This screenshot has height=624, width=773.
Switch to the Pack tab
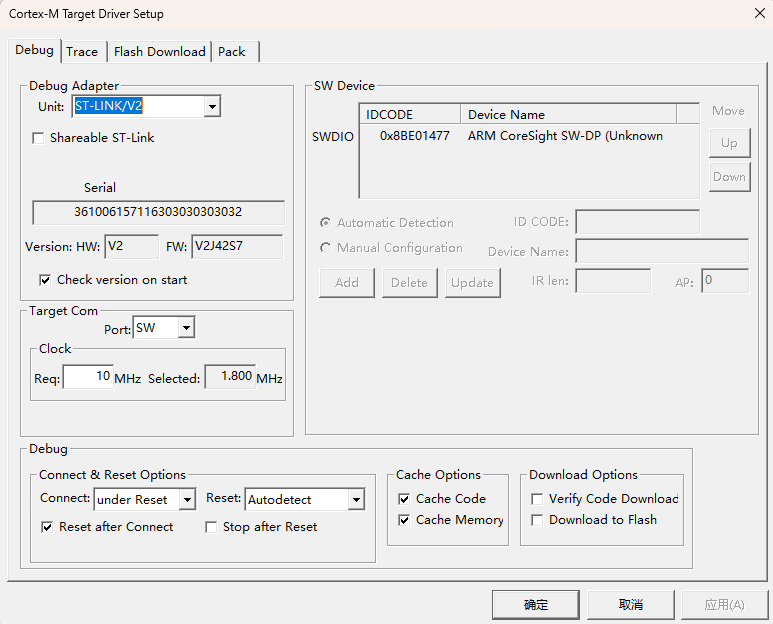(231, 52)
